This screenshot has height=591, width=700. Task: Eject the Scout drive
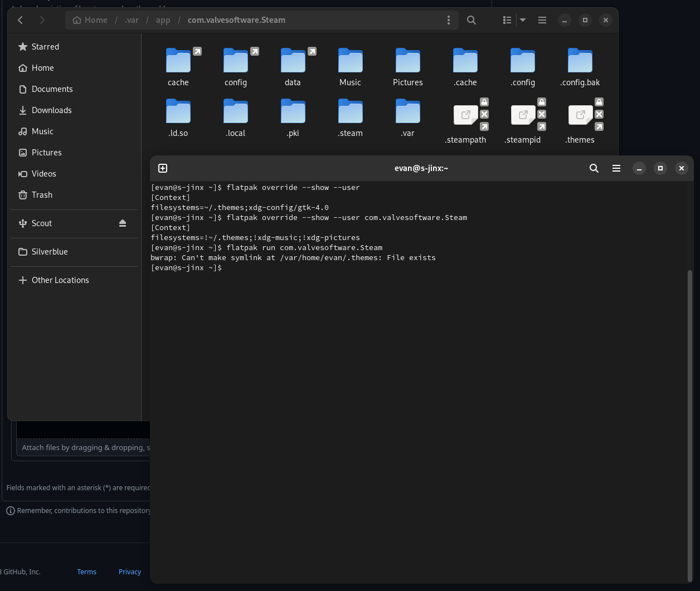[x=122, y=223]
